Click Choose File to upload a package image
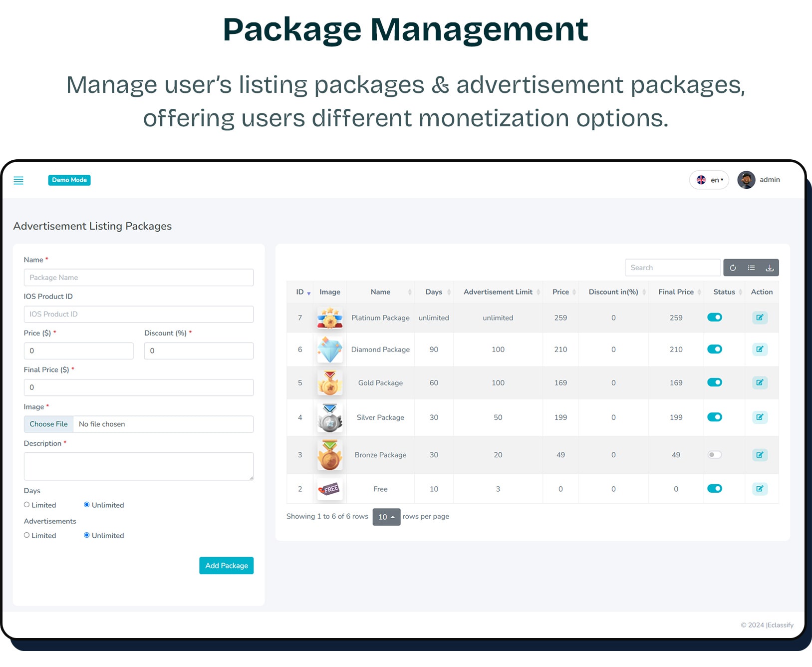The image size is (812, 667). pos(48,424)
